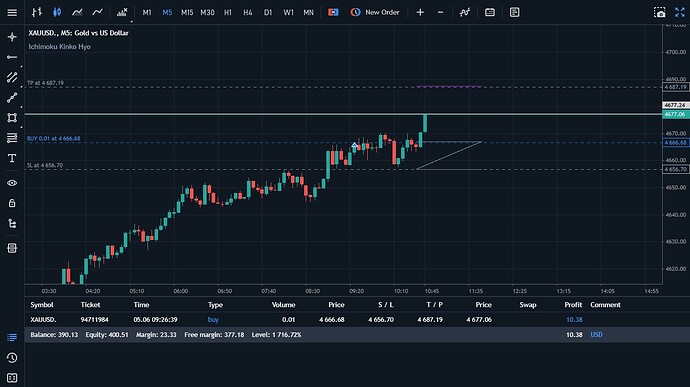The height and width of the screenshot is (387, 690).
Task: Toggle fullscreen mode
Action: (x=680, y=12)
